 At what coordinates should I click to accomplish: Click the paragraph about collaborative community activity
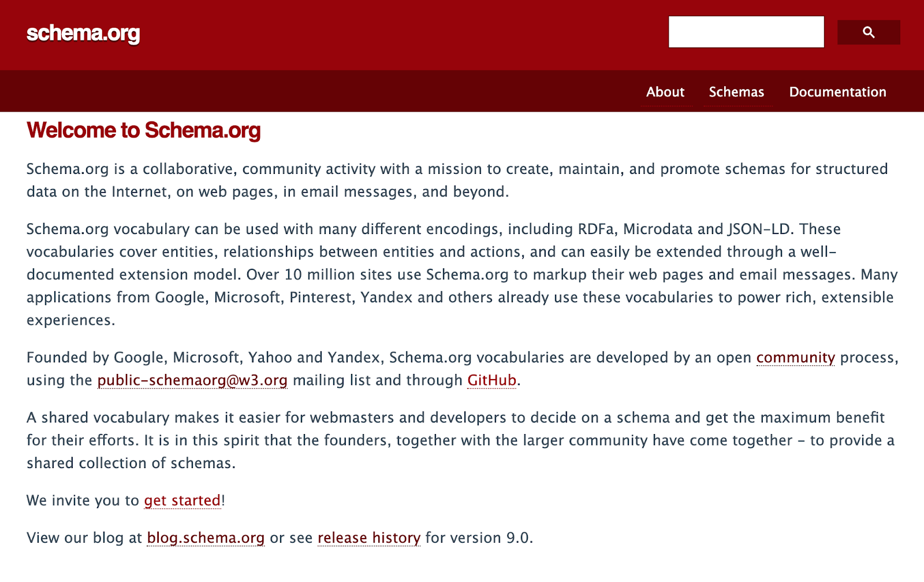(x=457, y=180)
